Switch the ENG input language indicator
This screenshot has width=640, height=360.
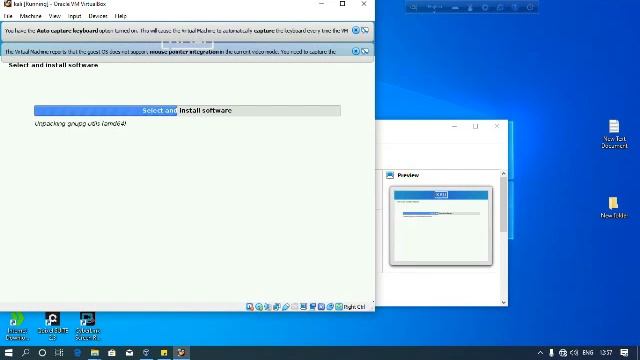click(x=588, y=353)
